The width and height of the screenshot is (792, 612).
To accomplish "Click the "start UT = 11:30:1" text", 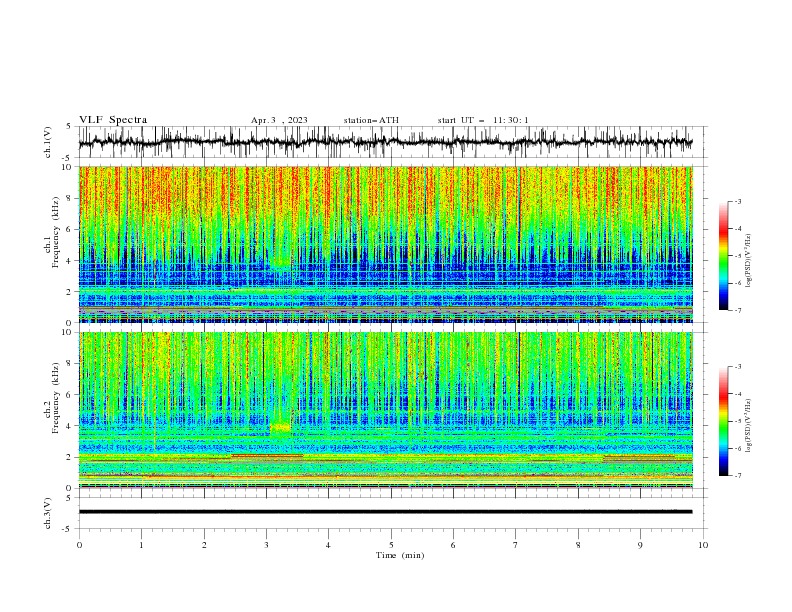I will pyautogui.click(x=483, y=120).
